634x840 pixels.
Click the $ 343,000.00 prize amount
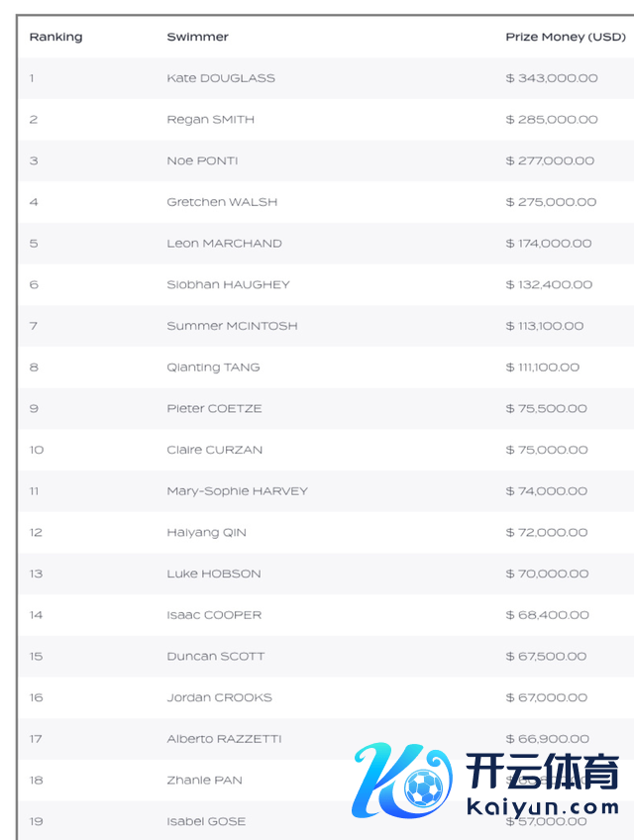click(x=552, y=78)
